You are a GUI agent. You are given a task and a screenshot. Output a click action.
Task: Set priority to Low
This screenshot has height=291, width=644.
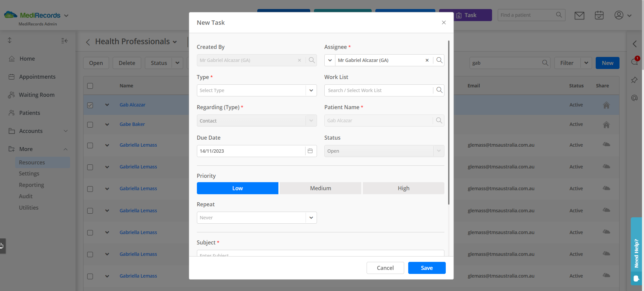237,188
